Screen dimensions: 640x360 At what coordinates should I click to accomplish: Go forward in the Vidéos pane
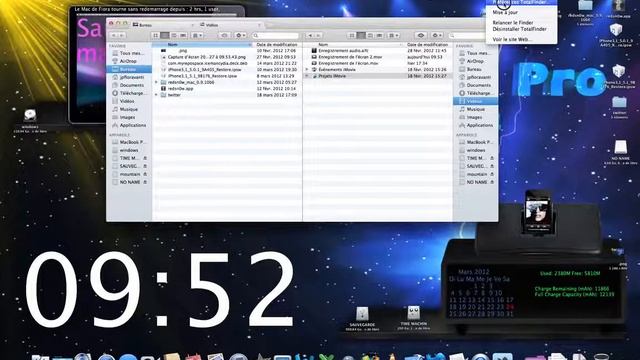318,36
